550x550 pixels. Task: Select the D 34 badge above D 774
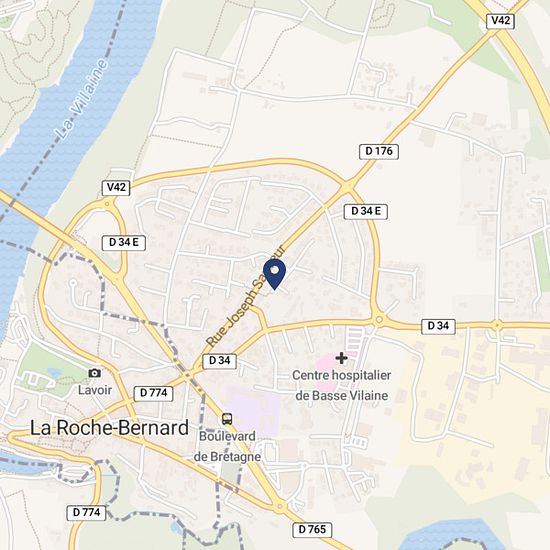[x=220, y=361]
